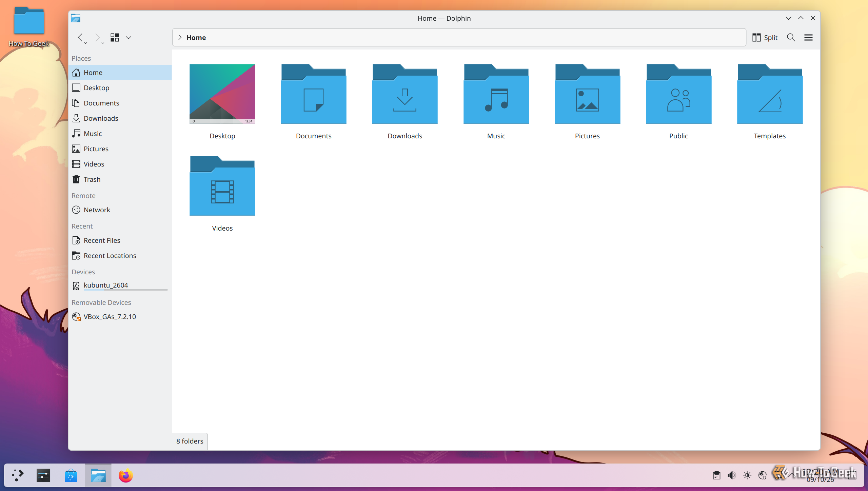
Task: Select the Downloads folder icon
Action: pyautogui.click(x=405, y=94)
